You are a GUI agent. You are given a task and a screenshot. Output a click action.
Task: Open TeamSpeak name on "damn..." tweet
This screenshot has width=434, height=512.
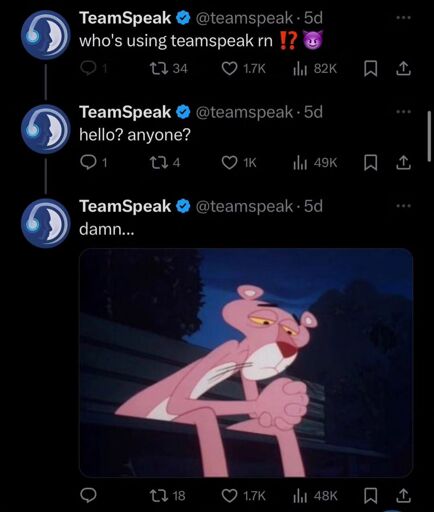point(125,206)
